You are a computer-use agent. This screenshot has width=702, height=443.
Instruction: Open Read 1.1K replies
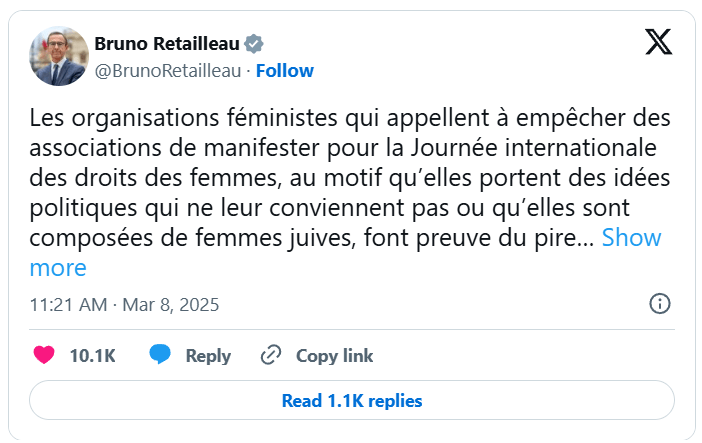(x=351, y=401)
